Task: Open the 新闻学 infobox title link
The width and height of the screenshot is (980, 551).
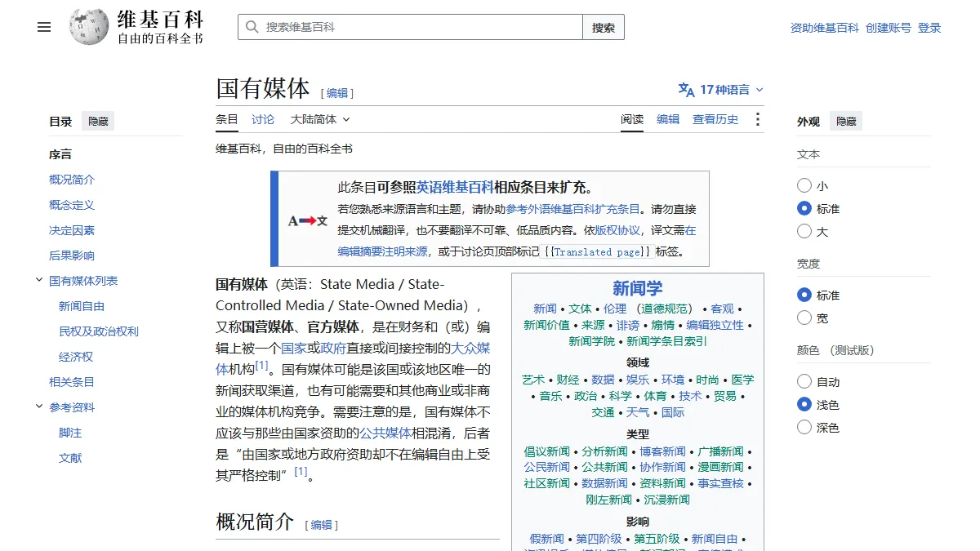Action: click(x=638, y=288)
